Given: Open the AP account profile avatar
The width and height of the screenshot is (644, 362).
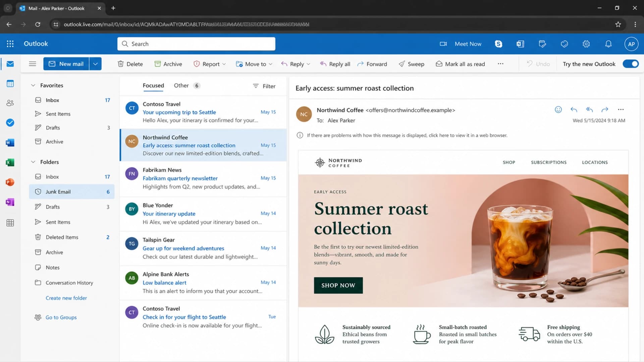Looking at the screenshot, I should (x=631, y=44).
